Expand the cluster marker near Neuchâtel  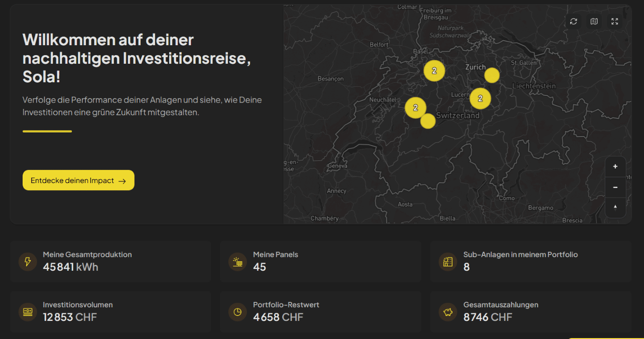tap(416, 108)
